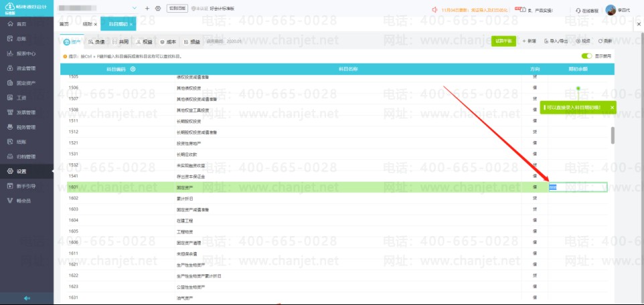Toggle the 显示禁用 switch
Viewport: 644px width, 305px height.
(586, 56)
